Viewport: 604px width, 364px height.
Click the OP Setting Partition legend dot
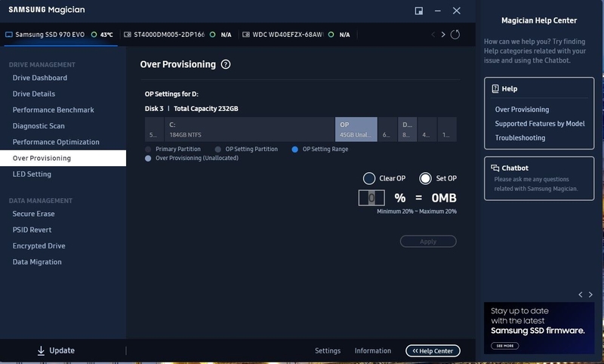[218, 150]
